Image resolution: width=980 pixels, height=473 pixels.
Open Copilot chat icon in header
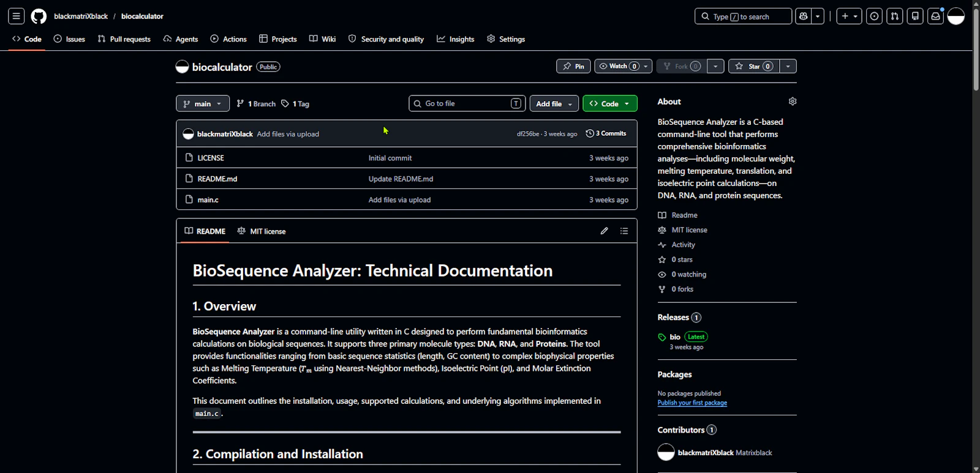[804, 17]
